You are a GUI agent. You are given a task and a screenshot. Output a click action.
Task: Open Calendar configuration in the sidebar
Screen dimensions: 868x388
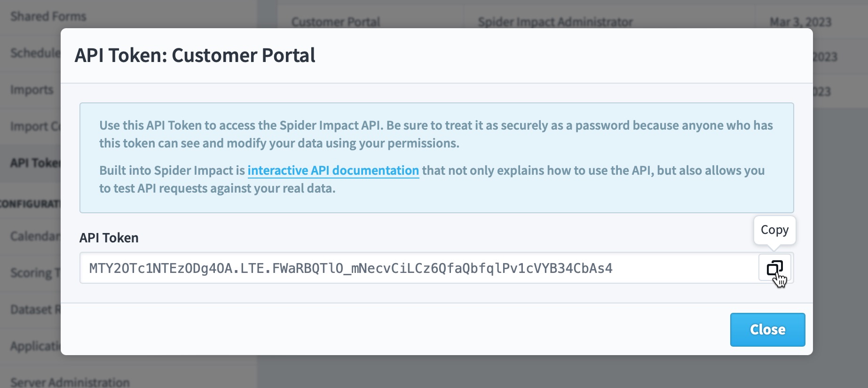[35, 236]
